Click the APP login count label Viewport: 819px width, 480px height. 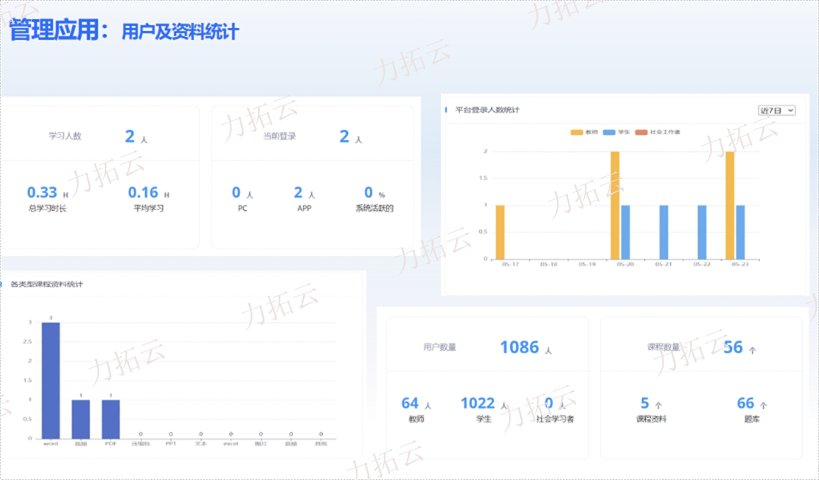[x=304, y=208]
